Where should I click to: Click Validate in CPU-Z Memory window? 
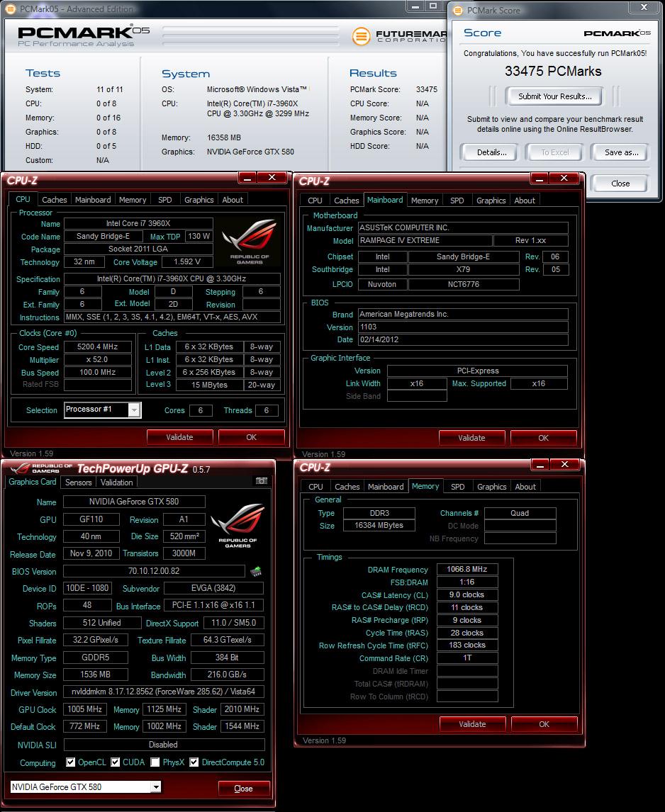click(x=472, y=724)
